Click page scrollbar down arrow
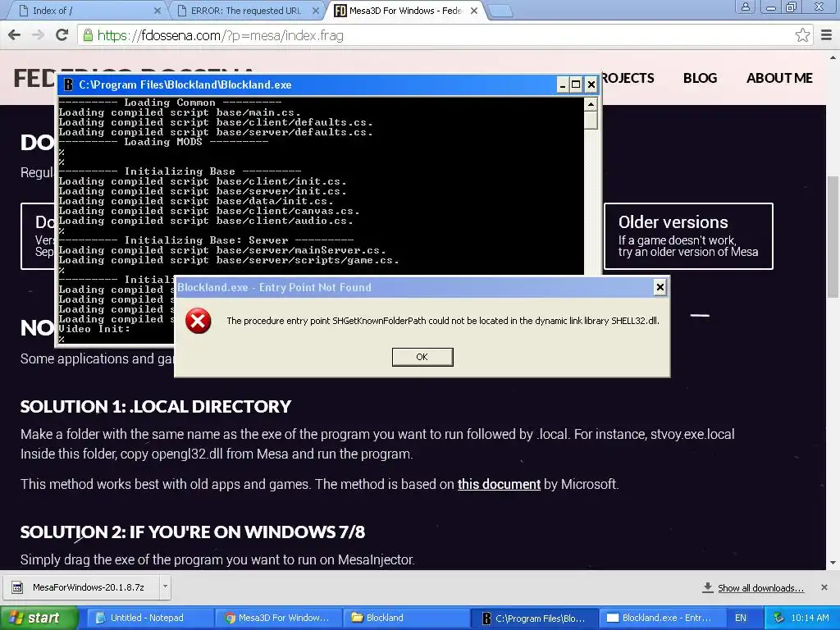Screen dimensions: 840x630 coord(833,563)
